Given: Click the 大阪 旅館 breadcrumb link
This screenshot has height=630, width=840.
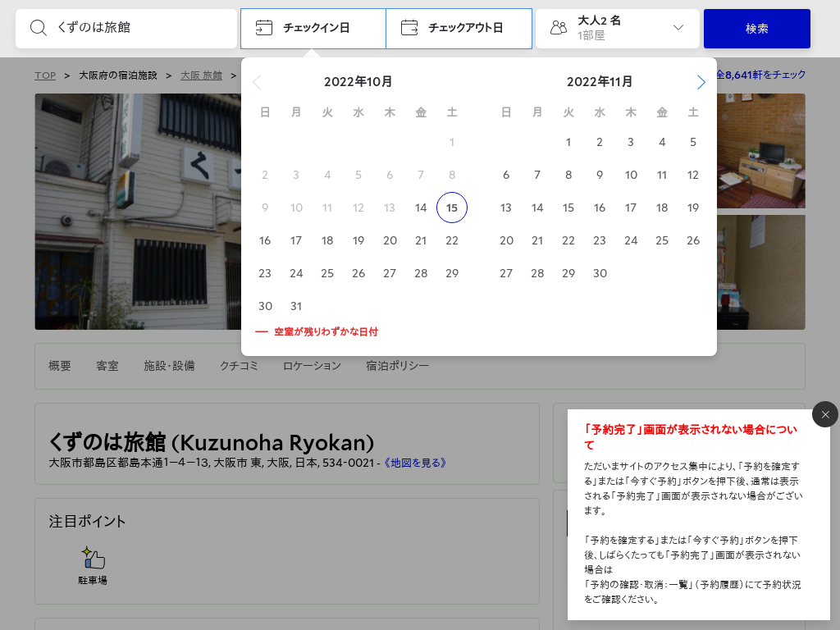Looking at the screenshot, I should [202, 75].
